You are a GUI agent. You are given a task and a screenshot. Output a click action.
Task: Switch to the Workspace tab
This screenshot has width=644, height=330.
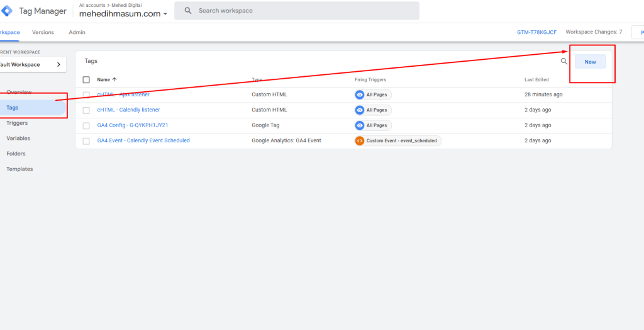(9, 32)
